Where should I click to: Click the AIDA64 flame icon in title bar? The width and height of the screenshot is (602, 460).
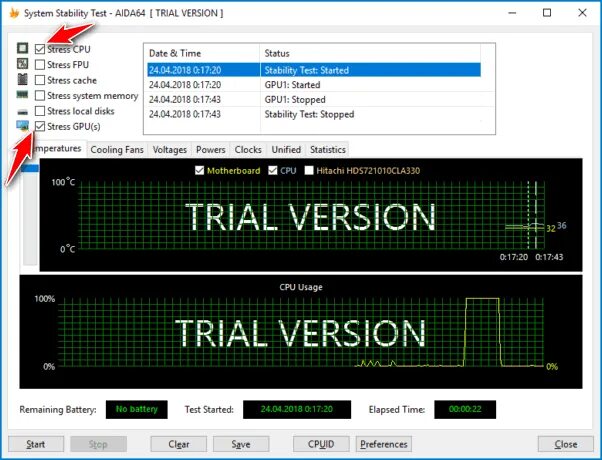click(x=14, y=13)
